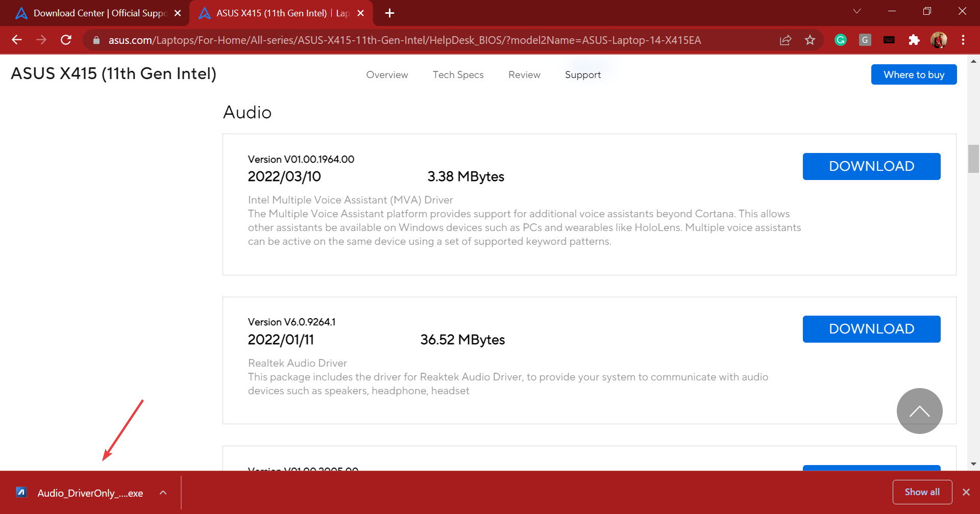This screenshot has width=980, height=514.
Task: Select the Version V01.00.1964.00 text
Action: click(x=301, y=159)
